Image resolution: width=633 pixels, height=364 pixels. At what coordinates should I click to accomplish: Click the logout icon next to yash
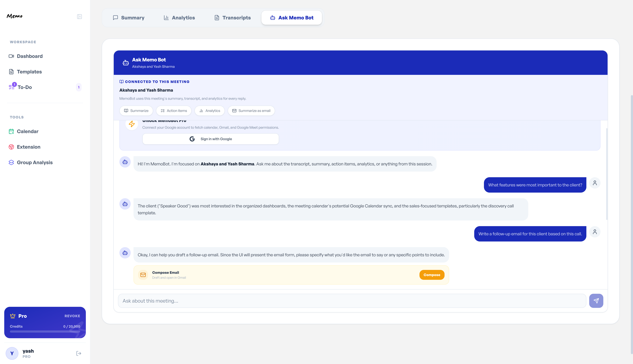pyautogui.click(x=79, y=353)
